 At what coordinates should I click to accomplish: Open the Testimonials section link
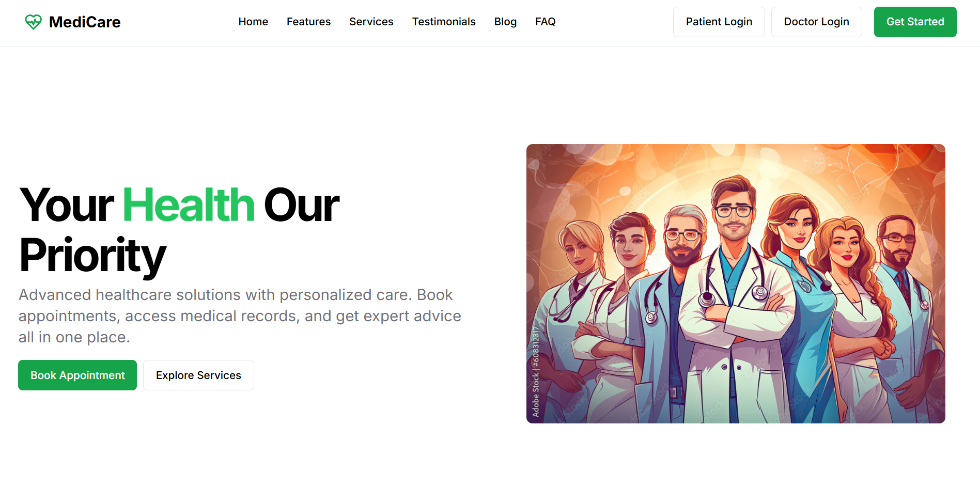coord(444,22)
